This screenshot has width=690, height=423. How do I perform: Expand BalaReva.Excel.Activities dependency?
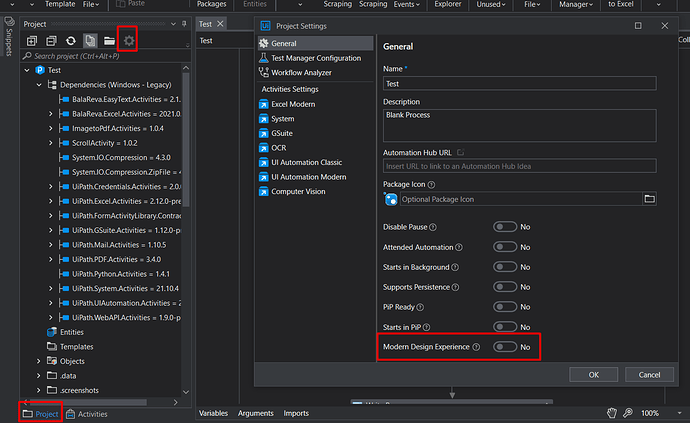point(51,114)
